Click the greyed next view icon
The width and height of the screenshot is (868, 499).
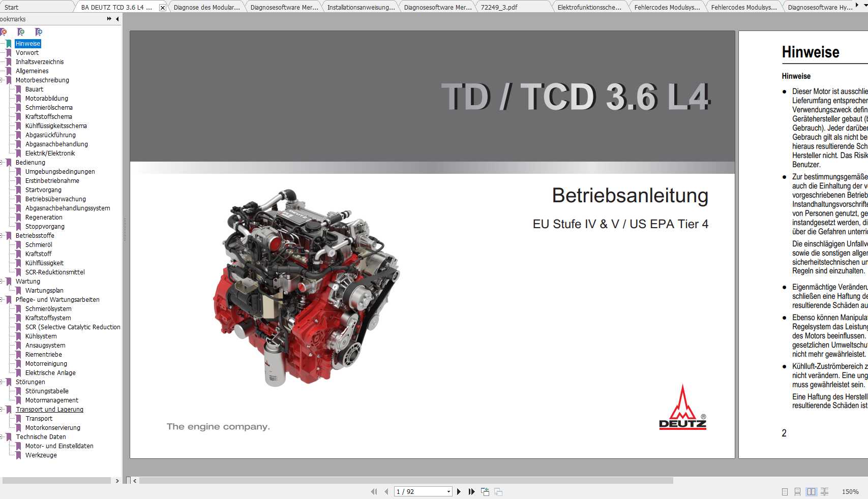(x=498, y=491)
